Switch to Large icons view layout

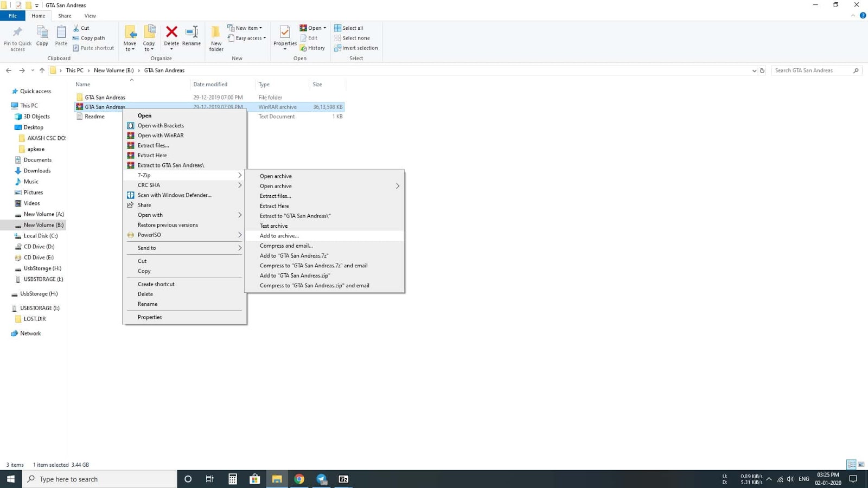861,465
